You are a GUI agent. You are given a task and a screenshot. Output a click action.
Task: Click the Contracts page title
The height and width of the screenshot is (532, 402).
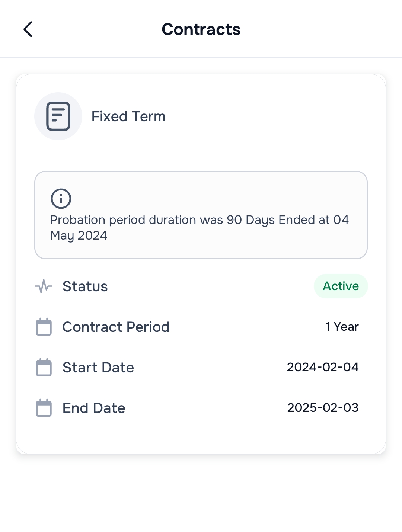coord(201,29)
